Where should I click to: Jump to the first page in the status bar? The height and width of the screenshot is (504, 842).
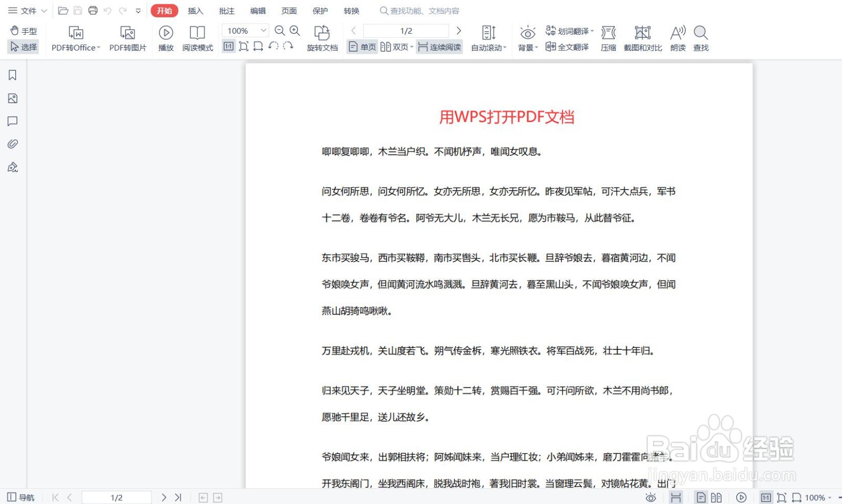click(55, 497)
